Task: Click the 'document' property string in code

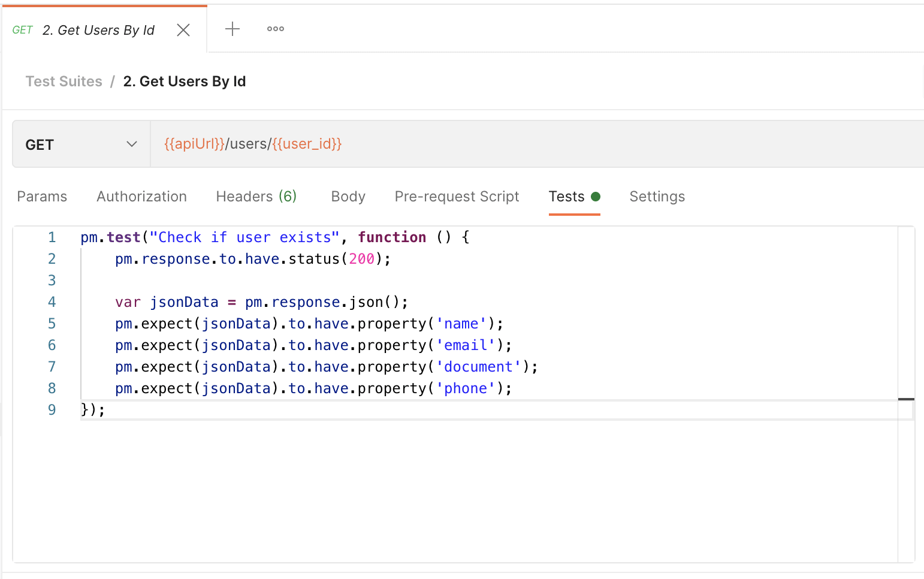Action: tap(478, 367)
